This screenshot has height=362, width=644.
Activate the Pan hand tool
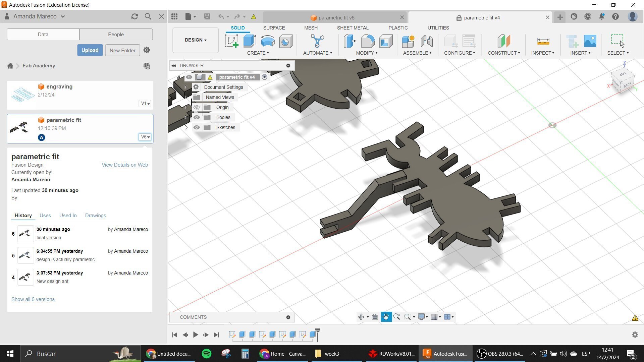[x=386, y=317]
